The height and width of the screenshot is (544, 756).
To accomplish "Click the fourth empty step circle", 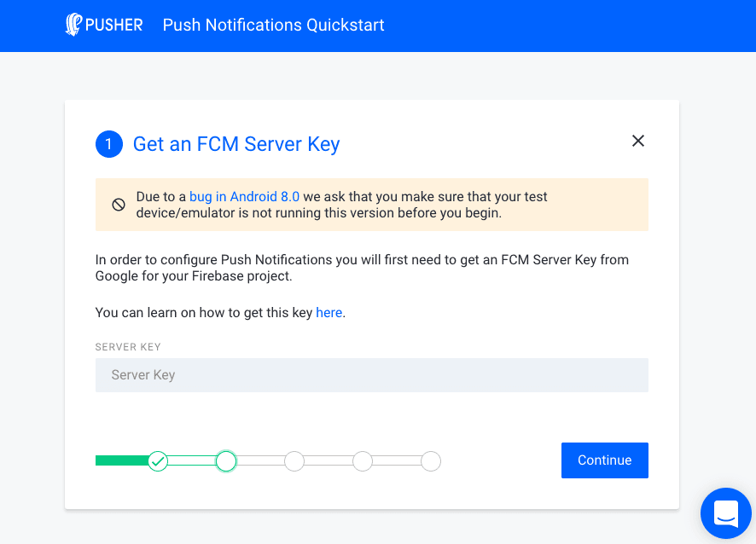I will tap(363, 461).
